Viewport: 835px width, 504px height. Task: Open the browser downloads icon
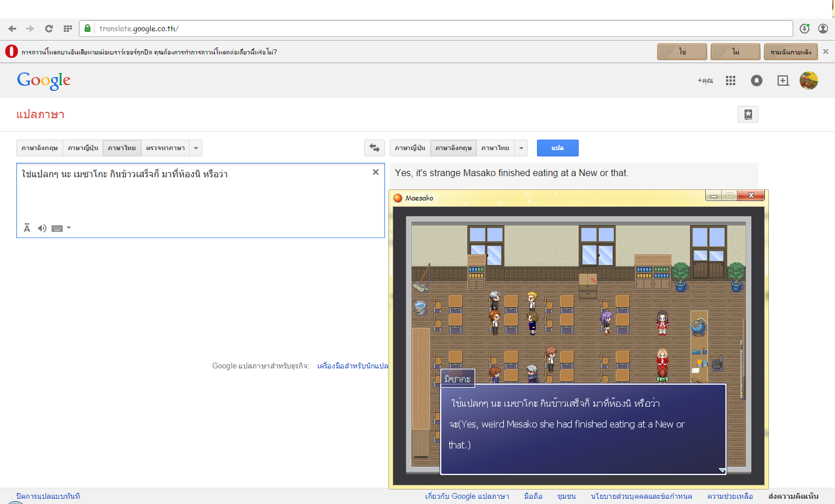[x=804, y=28]
